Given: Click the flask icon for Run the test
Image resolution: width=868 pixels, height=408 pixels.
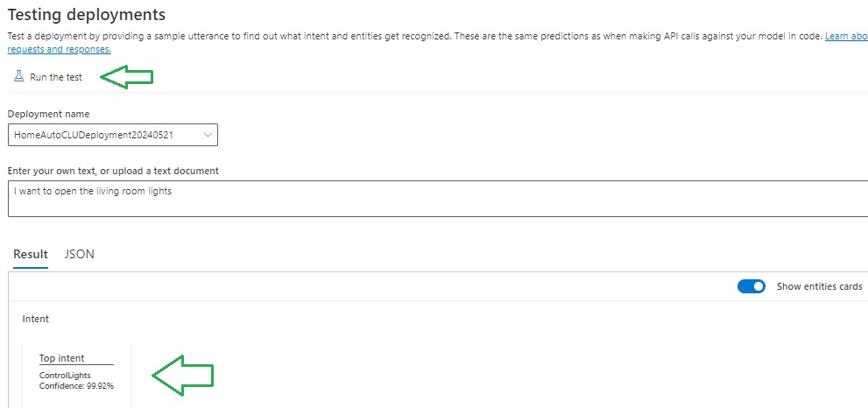Looking at the screenshot, I should pos(18,77).
